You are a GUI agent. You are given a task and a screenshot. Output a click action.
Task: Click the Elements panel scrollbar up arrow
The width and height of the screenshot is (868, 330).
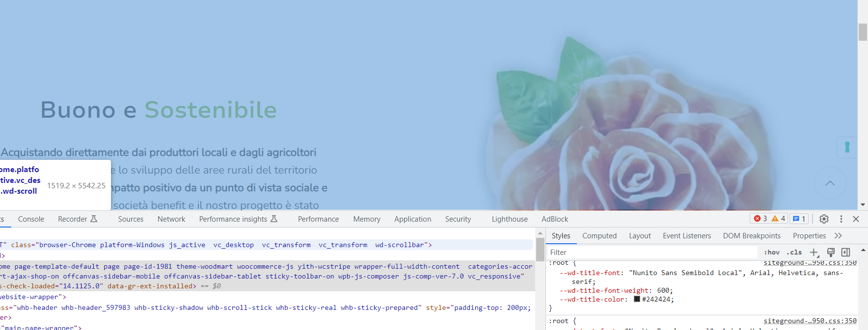[x=540, y=233]
